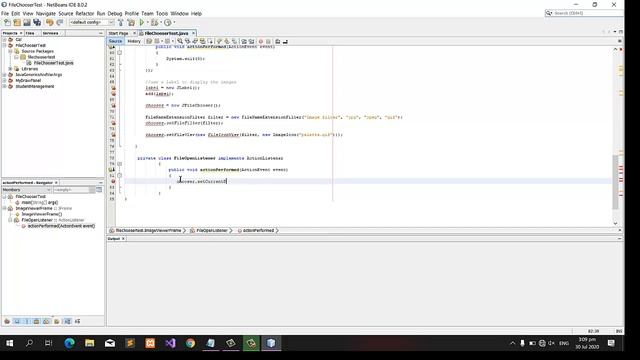
Task: Toggle Show Inherited Members in Navigator toolbar
Action: point(7,322)
